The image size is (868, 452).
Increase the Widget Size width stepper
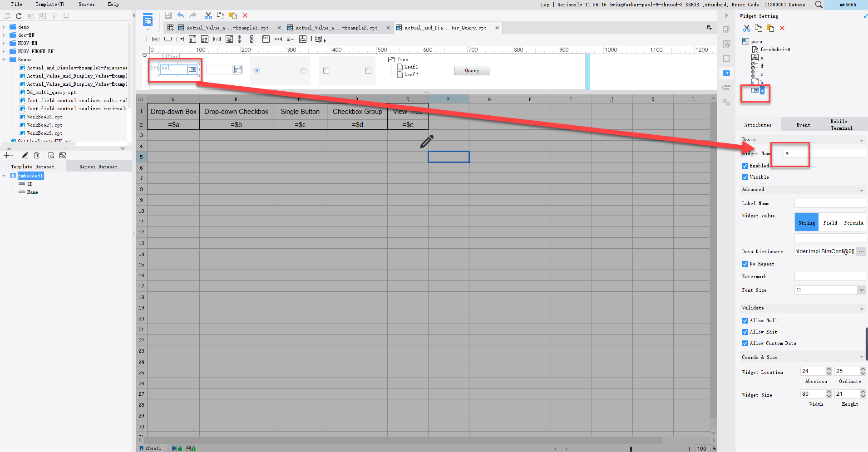point(829,392)
